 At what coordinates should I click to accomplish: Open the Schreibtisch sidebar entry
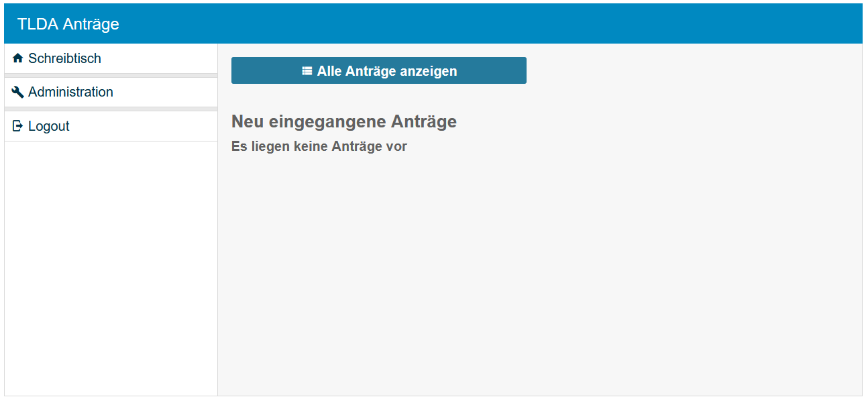65,58
